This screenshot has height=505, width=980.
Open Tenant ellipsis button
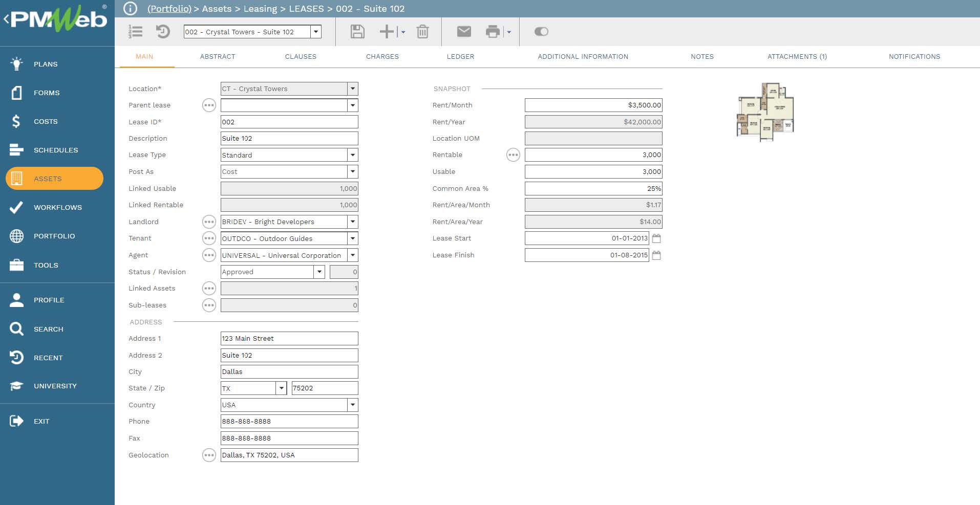[x=209, y=238]
